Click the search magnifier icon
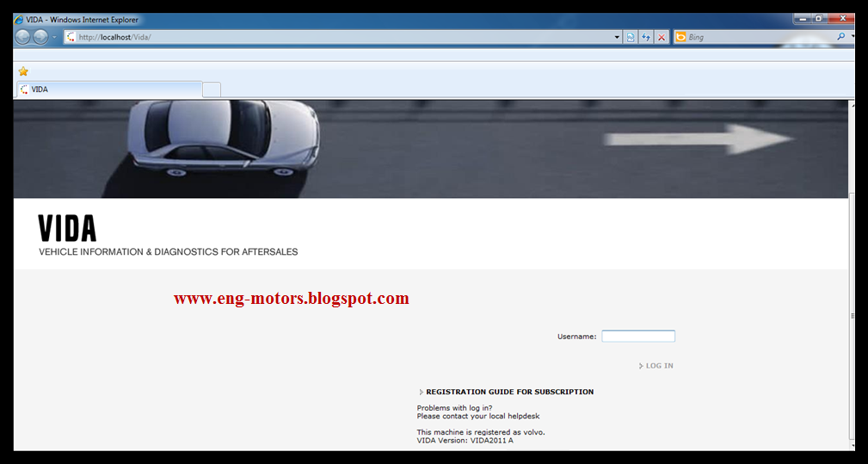 840,36
